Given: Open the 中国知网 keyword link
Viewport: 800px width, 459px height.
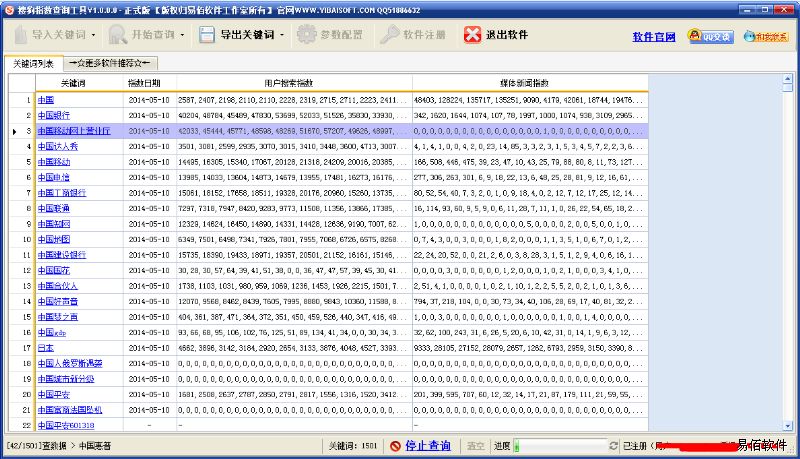Looking at the screenshot, I should (x=54, y=224).
